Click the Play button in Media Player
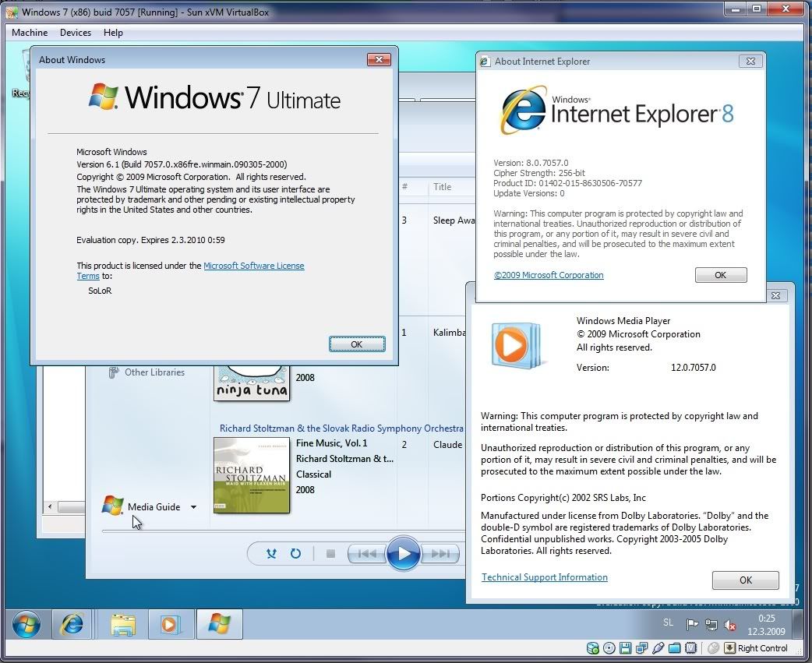The image size is (812, 663). [x=403, y=553]
